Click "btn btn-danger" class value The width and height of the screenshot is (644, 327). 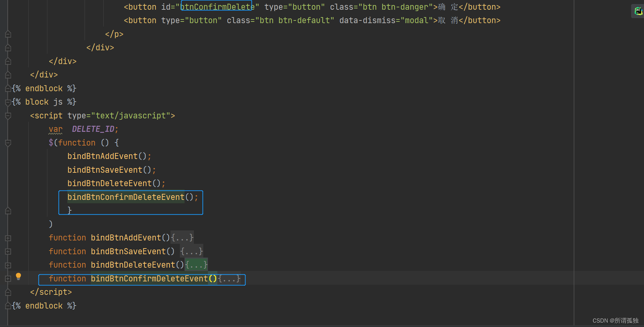(396, 7)
